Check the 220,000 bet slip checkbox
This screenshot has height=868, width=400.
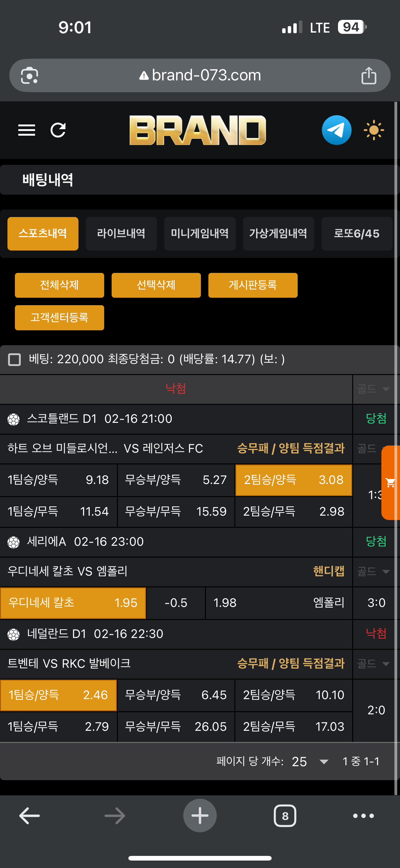[x=15, y=359]
